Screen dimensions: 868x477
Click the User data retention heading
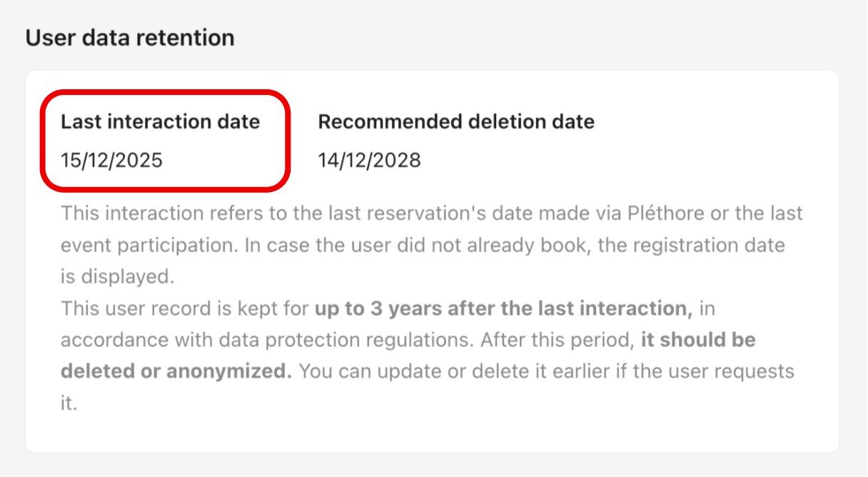click(130, 37)
